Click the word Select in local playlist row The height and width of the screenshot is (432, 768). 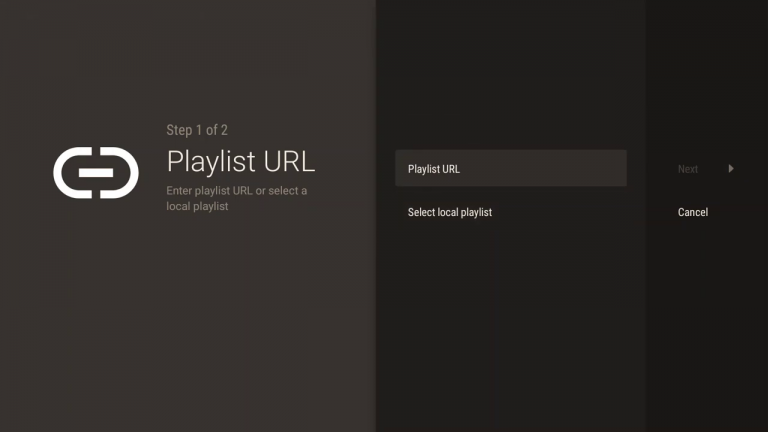coord(421,212)
